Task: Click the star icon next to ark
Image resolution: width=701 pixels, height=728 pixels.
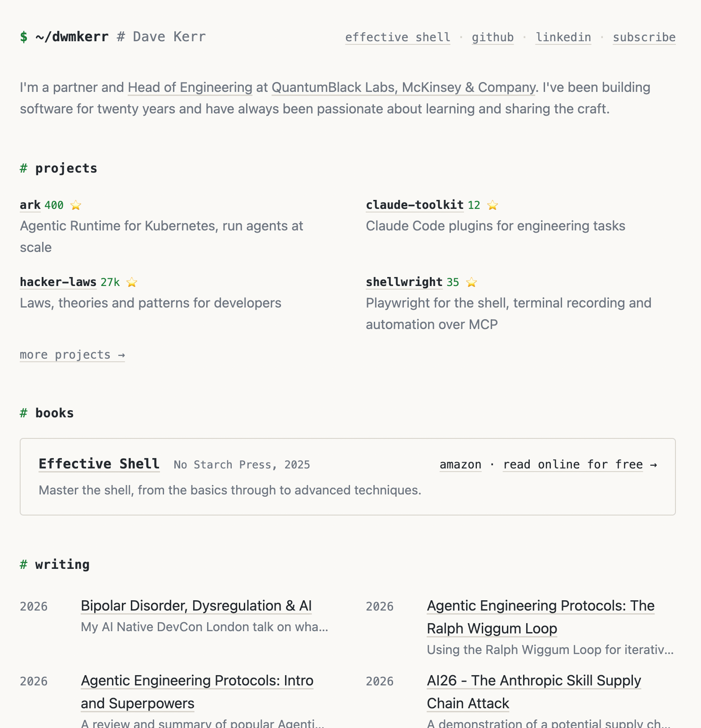Action: [76, 205]
